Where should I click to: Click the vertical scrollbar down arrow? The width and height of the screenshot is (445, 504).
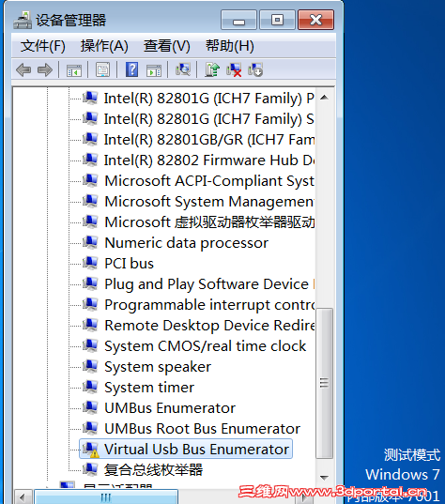(x=324, y=478)
